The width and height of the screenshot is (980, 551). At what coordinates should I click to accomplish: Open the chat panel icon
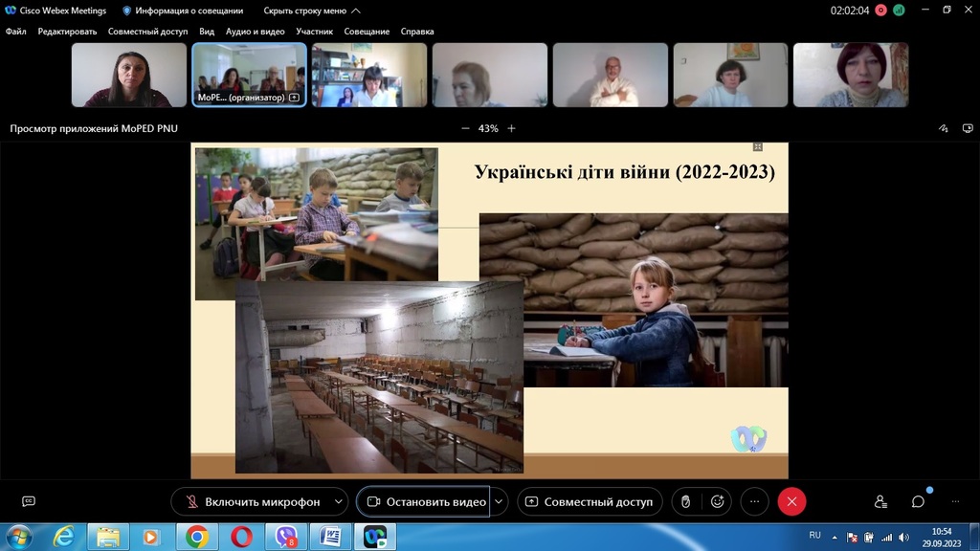[x=918, y=501]
